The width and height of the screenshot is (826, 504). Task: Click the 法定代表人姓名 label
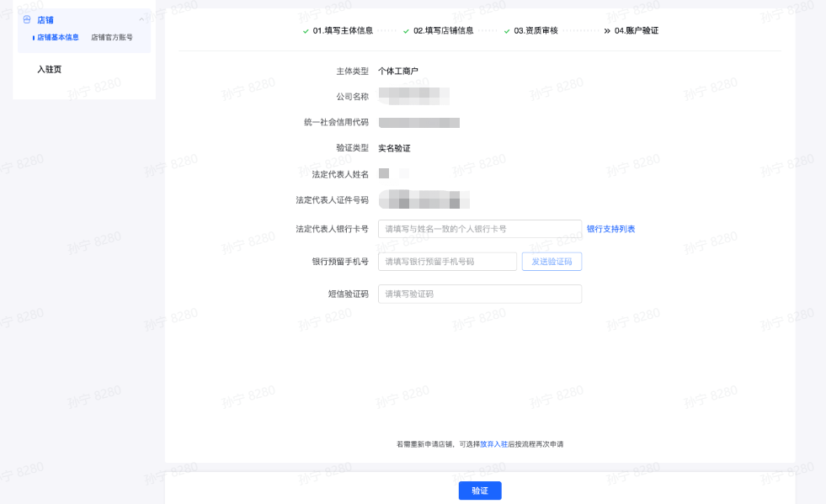[x=340, y=174]
